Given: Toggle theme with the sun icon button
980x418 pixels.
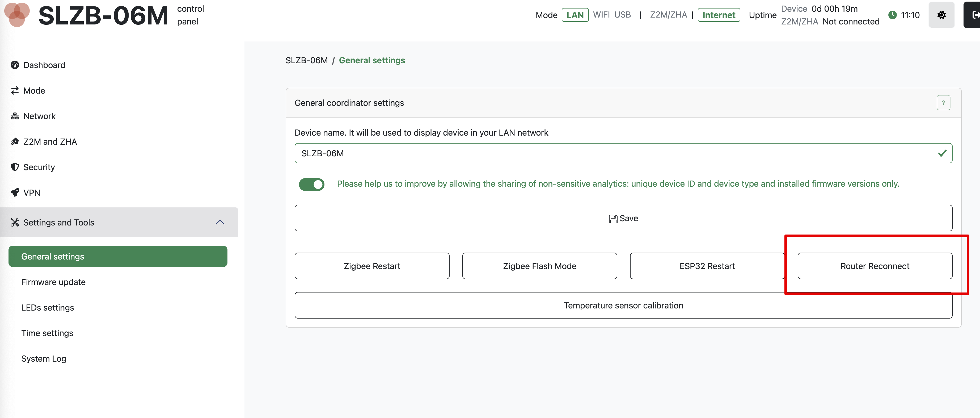Looking at the screenshot, I should 941,15.
